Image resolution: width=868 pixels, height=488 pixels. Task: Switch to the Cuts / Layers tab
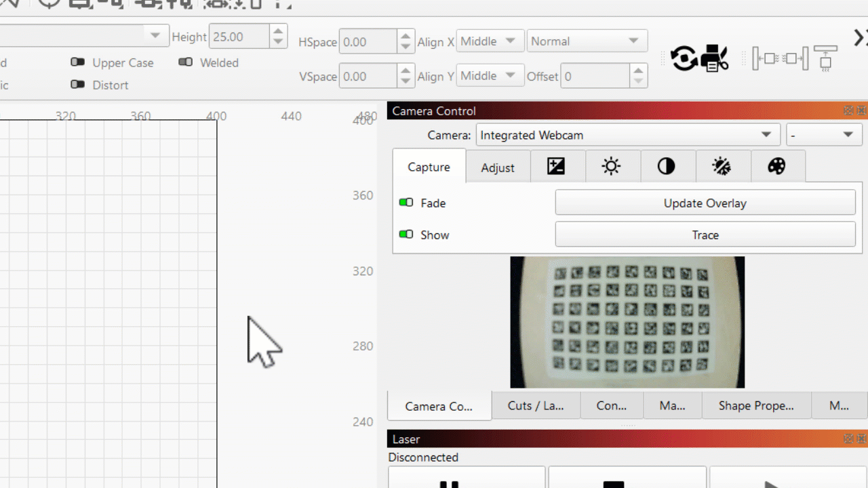coord(536,406)
